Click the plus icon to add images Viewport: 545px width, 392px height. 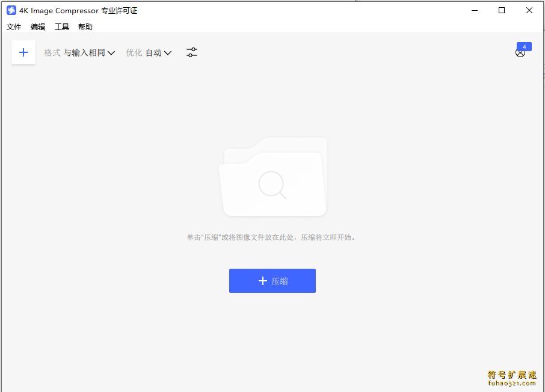click(23, 53)
